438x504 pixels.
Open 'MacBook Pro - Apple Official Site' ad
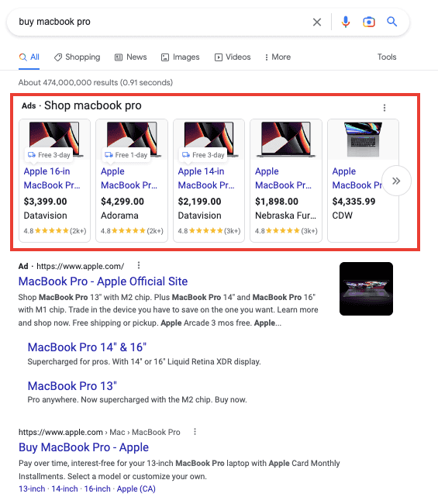coord(103,281)
